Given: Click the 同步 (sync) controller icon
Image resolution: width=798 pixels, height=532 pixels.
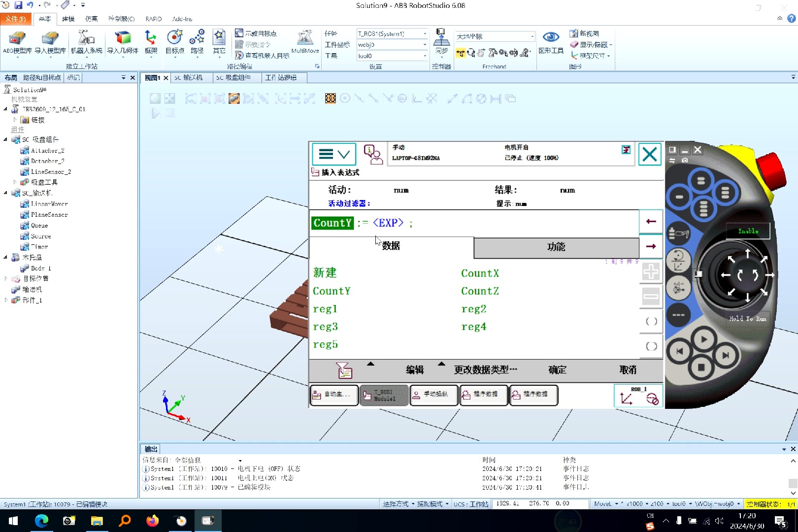Looking at the screenshot, I should click(x=441, y=42).
